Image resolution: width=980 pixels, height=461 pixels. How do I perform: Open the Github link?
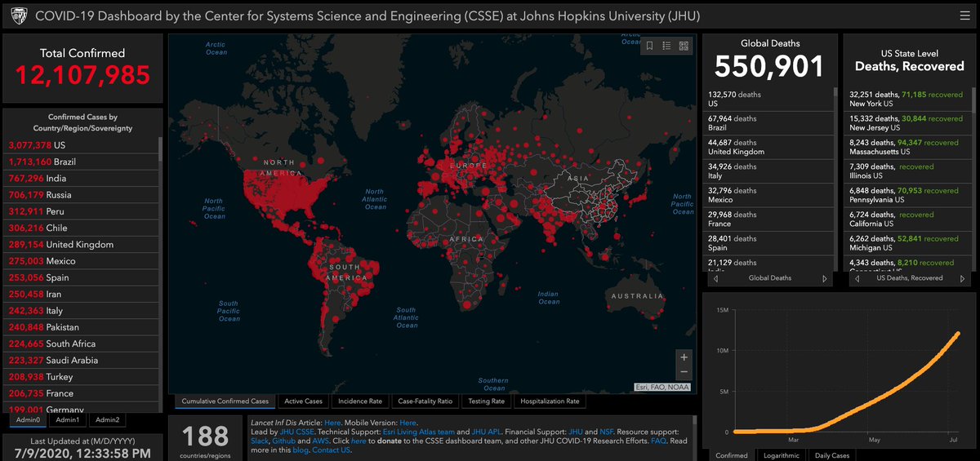pos(285,441)
